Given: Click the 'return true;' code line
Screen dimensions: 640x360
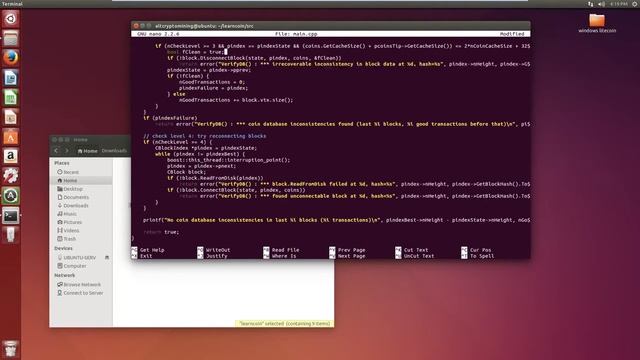Looking at the screenshot, I should click(161, 232).
